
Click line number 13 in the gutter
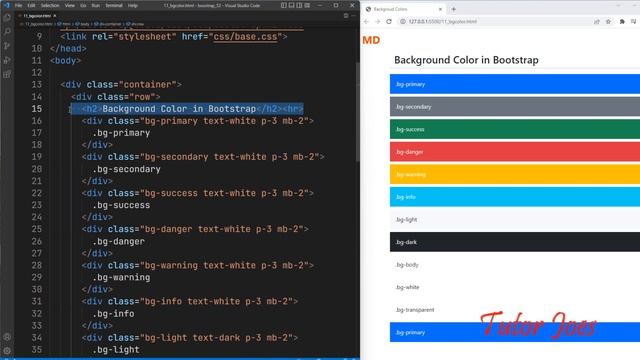(x=37, y=84)
